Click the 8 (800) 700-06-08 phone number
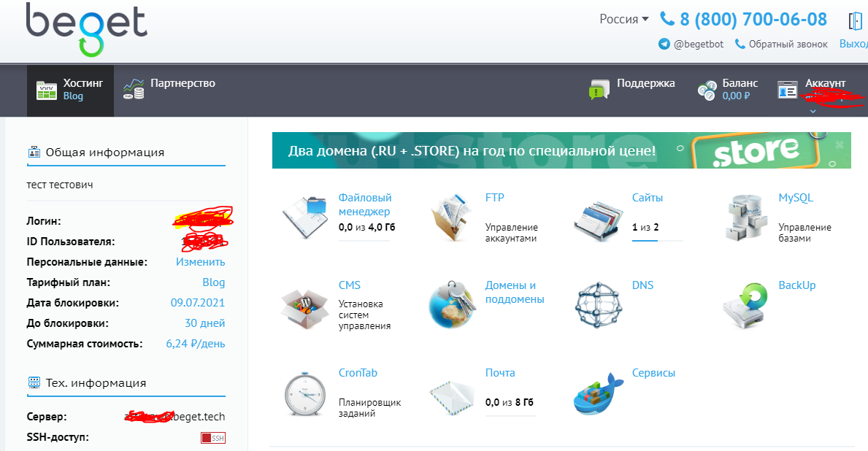This screenshot has height=451, width=868. pyautogui.click(x=753, y=20)
